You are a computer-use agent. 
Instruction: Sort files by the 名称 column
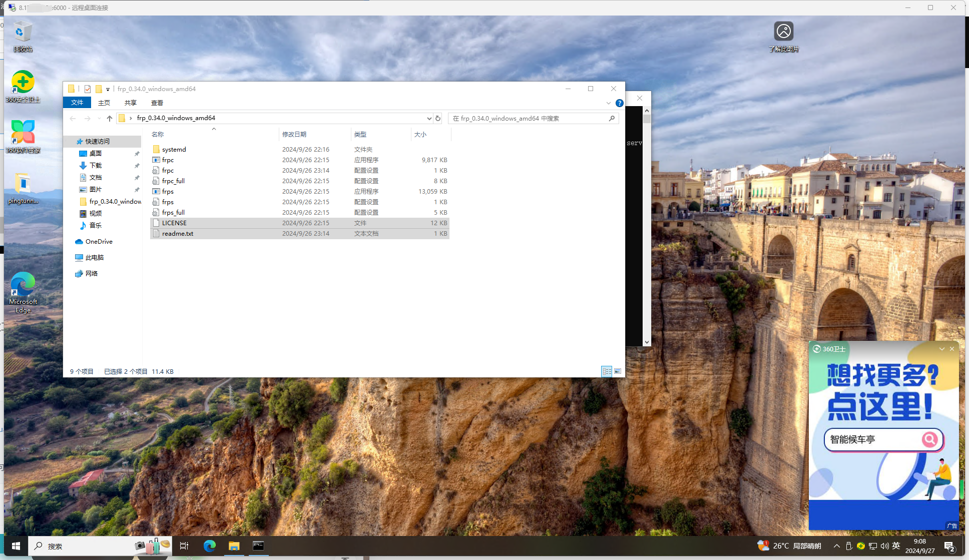[x=214, y=134]
